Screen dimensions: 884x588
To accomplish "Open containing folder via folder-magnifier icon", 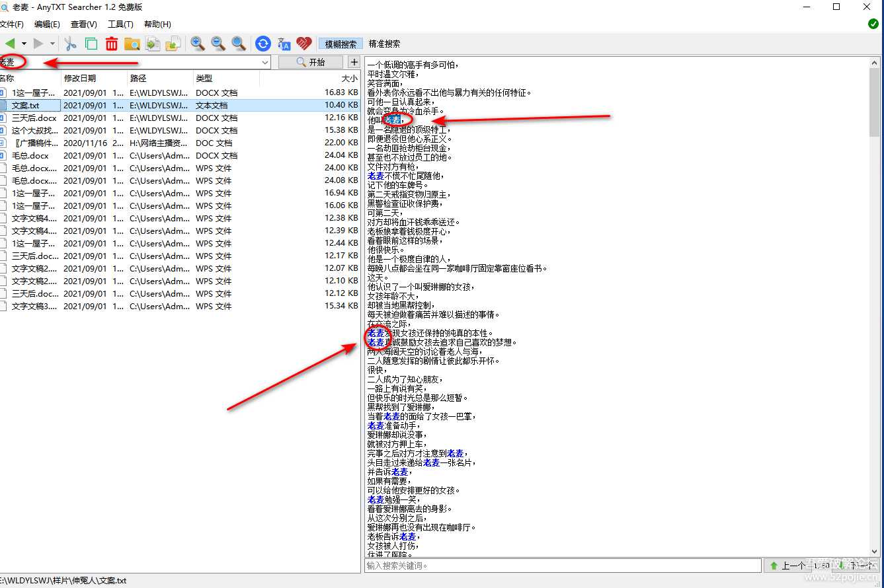I will 132,43.
